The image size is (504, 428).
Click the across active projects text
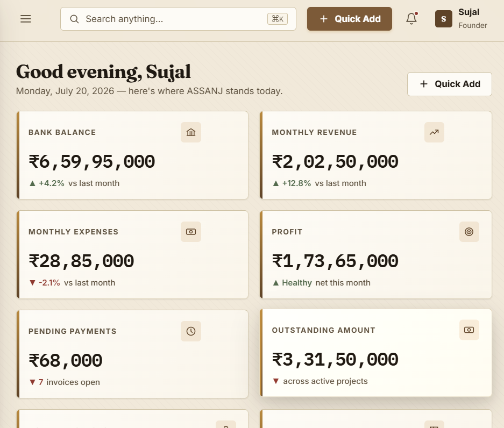(325, 381)
